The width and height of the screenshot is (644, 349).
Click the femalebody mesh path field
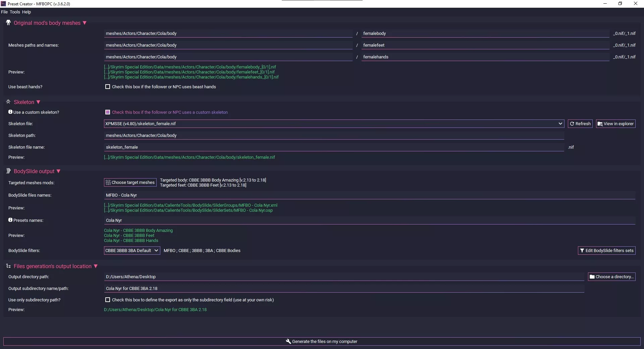pos(228,33)
